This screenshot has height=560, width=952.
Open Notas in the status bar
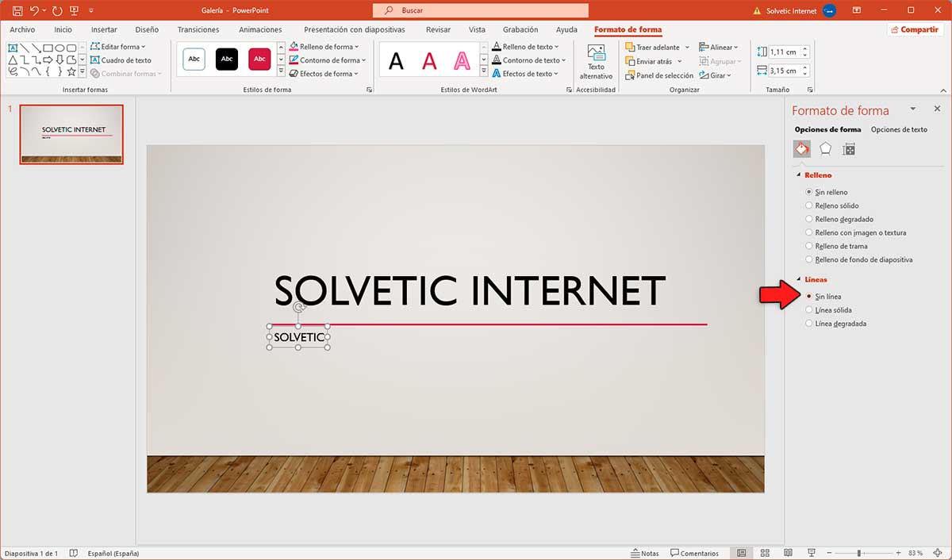645,553
